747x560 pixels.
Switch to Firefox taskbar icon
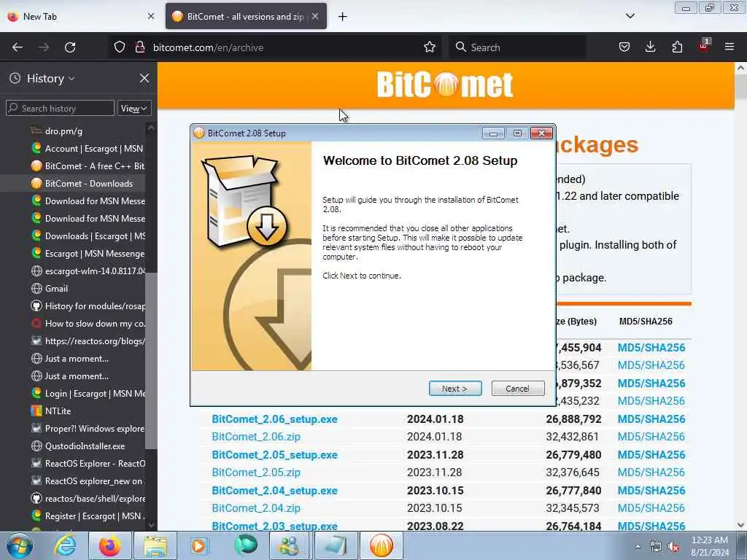[110, 545]
